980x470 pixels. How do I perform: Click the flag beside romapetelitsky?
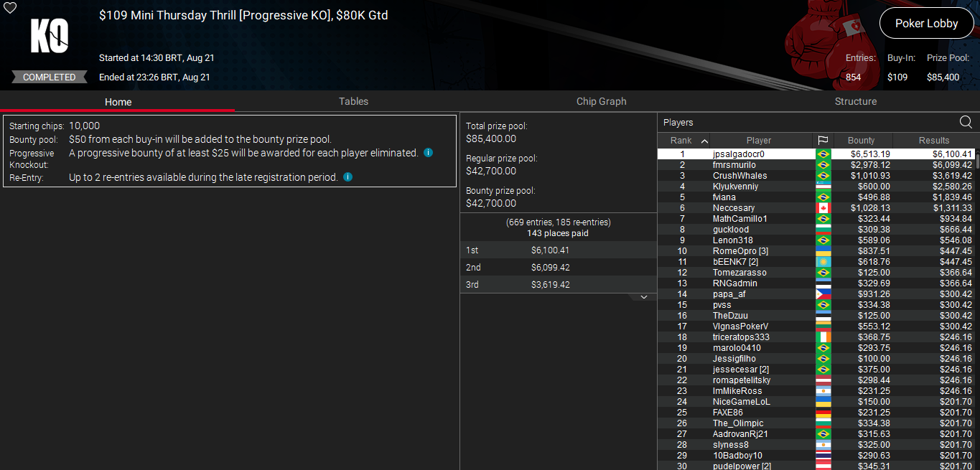(823, 380)
